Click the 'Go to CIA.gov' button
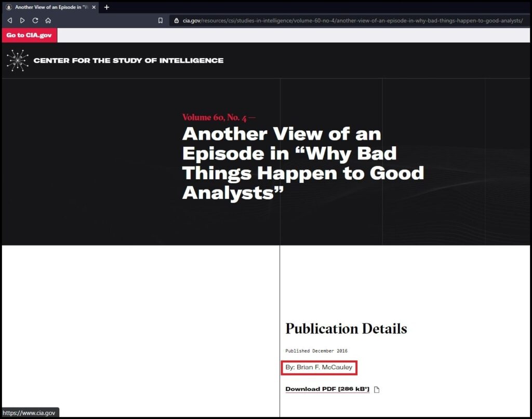 pyautogui.click(x=29, y=35)
